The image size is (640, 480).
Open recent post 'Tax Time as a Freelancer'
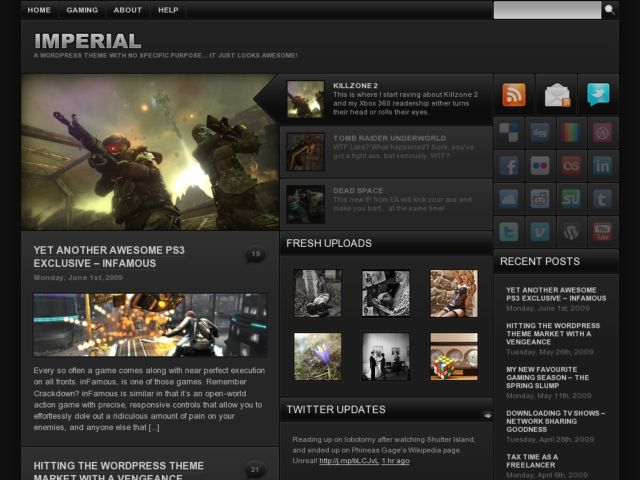click(x=532, y=461)
